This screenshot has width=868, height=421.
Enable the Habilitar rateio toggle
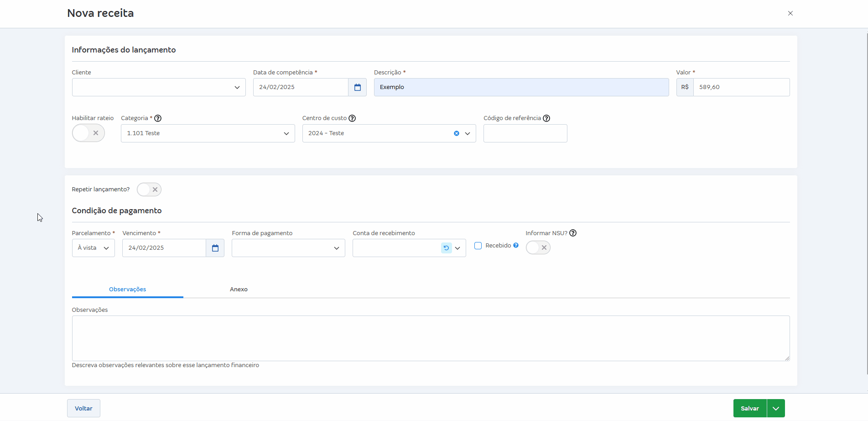pyautogui.click(x=88, y=133)
